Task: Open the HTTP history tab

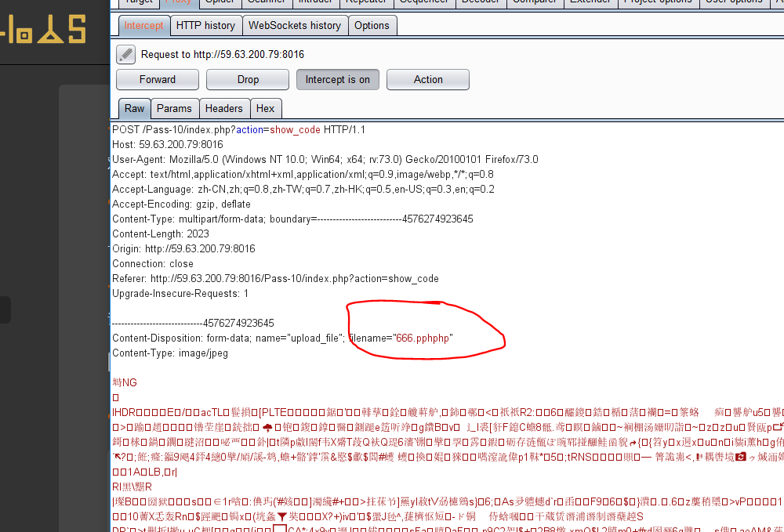Action: pyautogui.click(x=206, y=26)
